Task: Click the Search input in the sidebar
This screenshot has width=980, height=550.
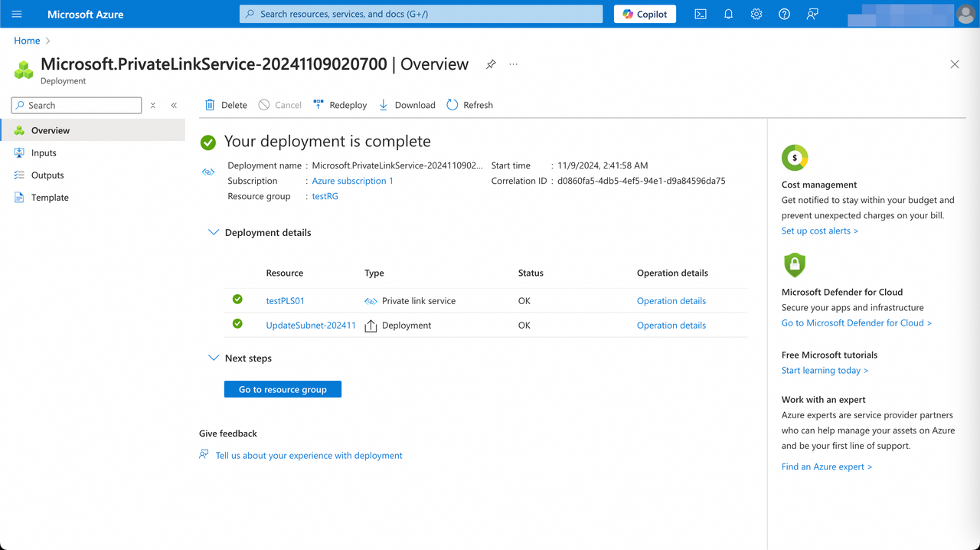Action: coord(76,105)
